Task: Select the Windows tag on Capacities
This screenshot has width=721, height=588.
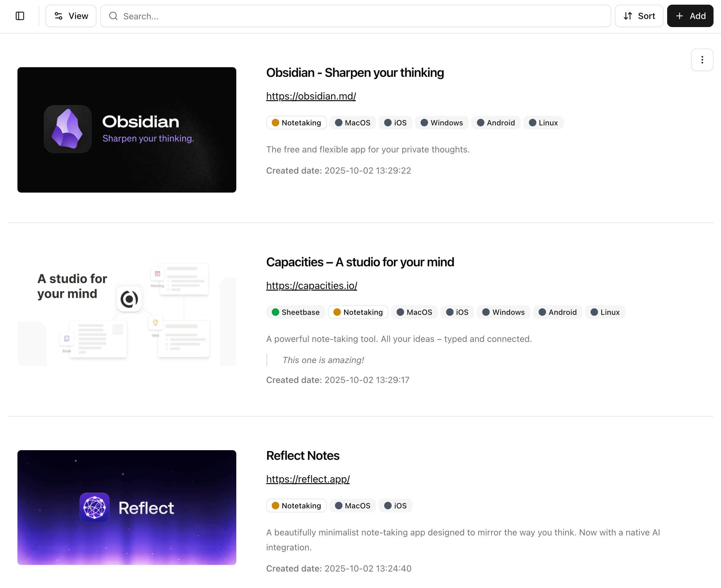Action: click(x=503, y=312)
